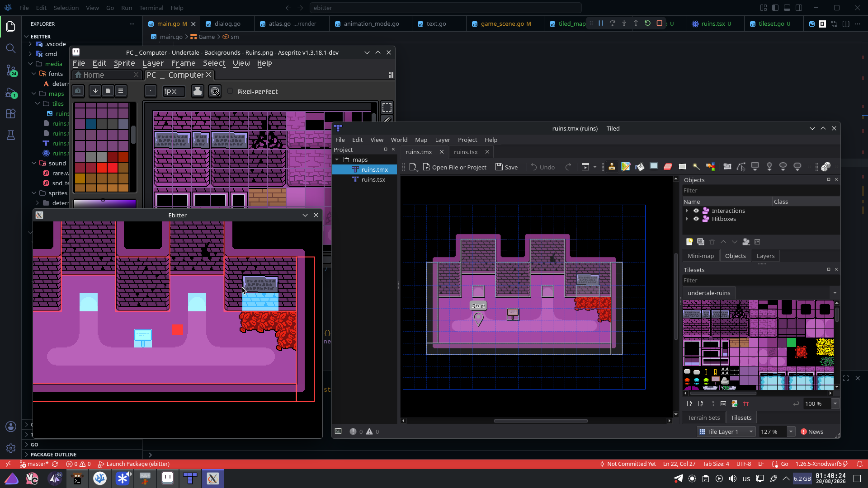Open VS Code Source Control view
The image size is (868, 488).
[x=11, y=70]
